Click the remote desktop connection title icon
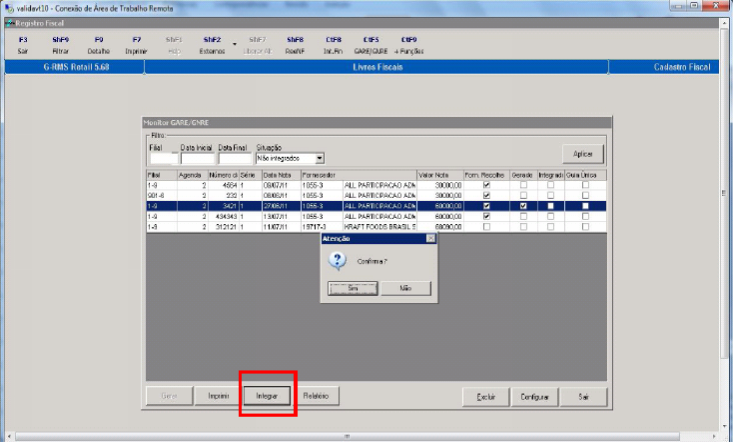This screenshot has width=736, height=442. coord(9,8)
